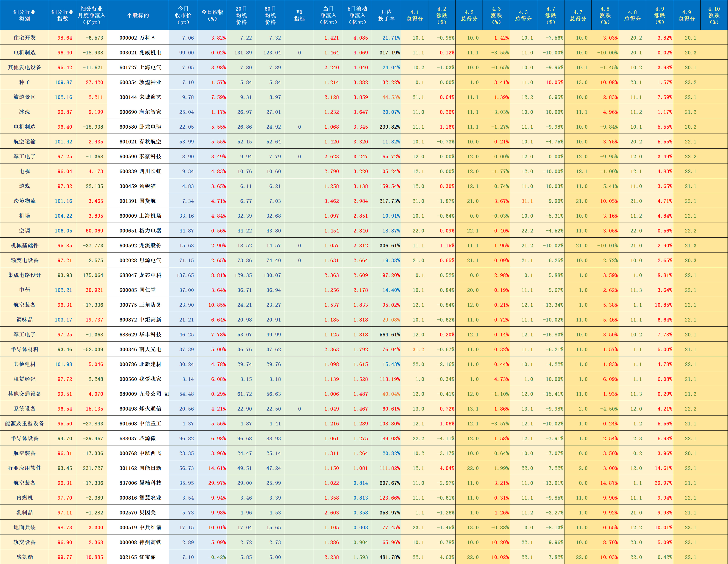Select the 688047 龙芯中科 cell

[x=138, y=275]
